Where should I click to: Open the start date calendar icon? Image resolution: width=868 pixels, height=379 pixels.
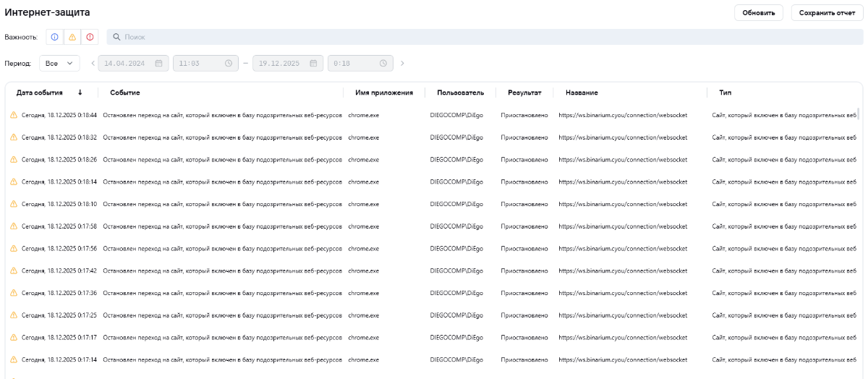(x=158, y=64)
